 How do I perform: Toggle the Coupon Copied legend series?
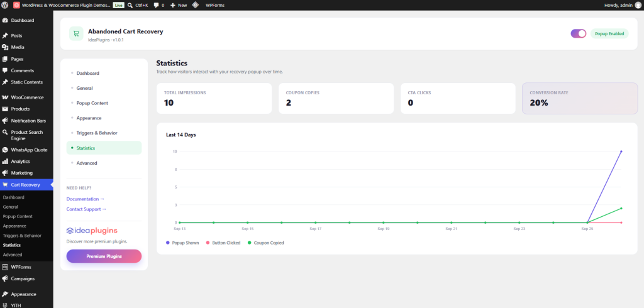point(266,243)
